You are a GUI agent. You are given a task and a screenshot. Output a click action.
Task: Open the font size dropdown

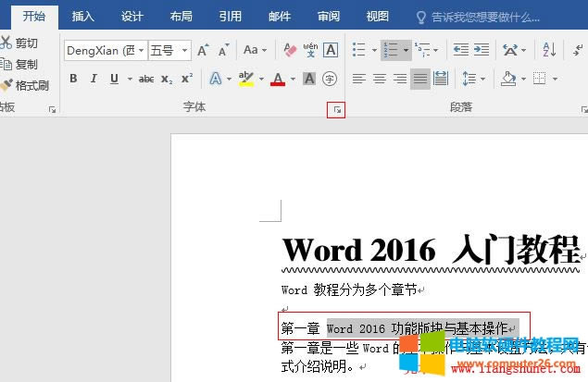click(185, 50)
